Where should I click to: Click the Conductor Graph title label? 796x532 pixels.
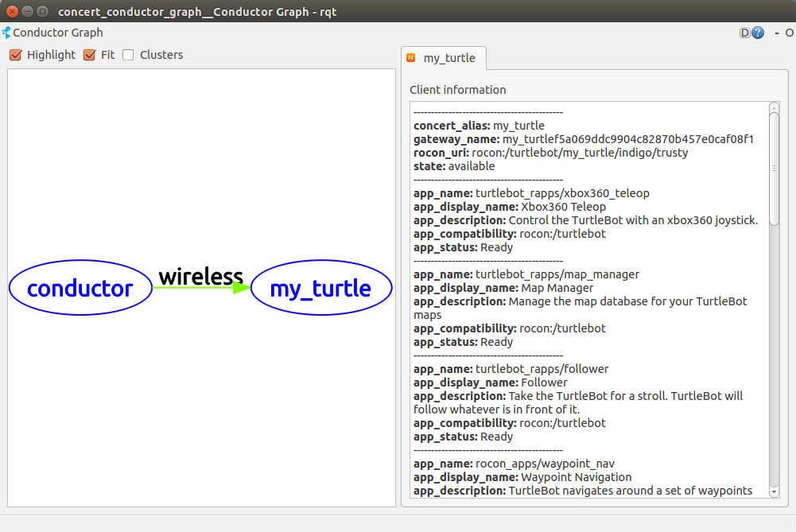[x=58, y=33]
